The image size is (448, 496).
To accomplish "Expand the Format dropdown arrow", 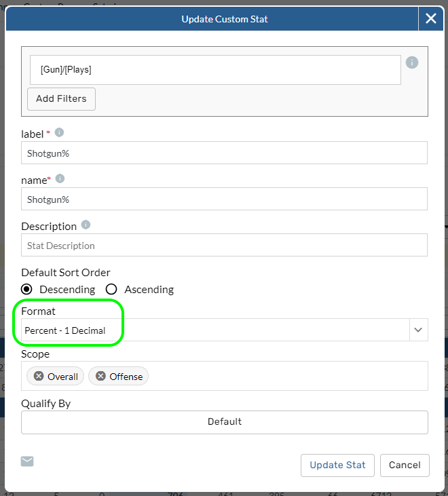I will click(418, 330).
